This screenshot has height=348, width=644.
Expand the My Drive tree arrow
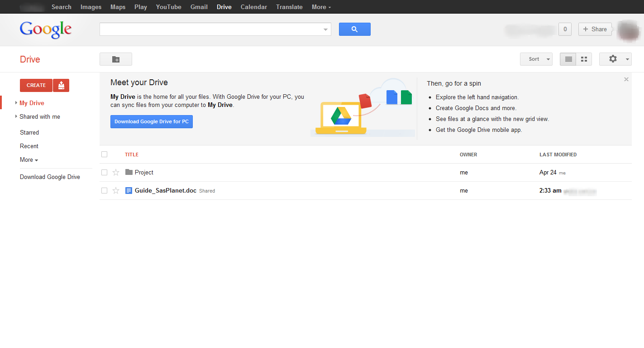click(16, 103)
